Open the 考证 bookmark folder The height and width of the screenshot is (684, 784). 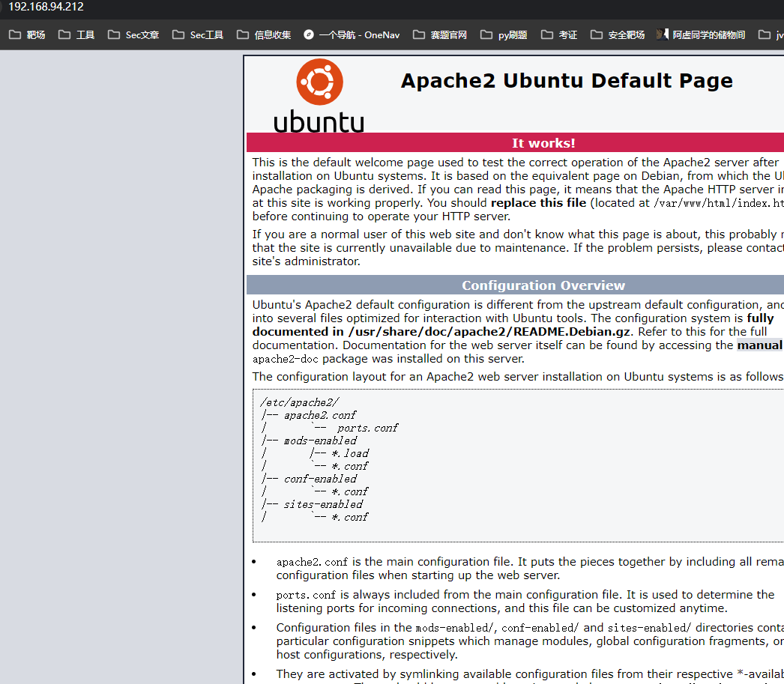click(x=559, y=34)
